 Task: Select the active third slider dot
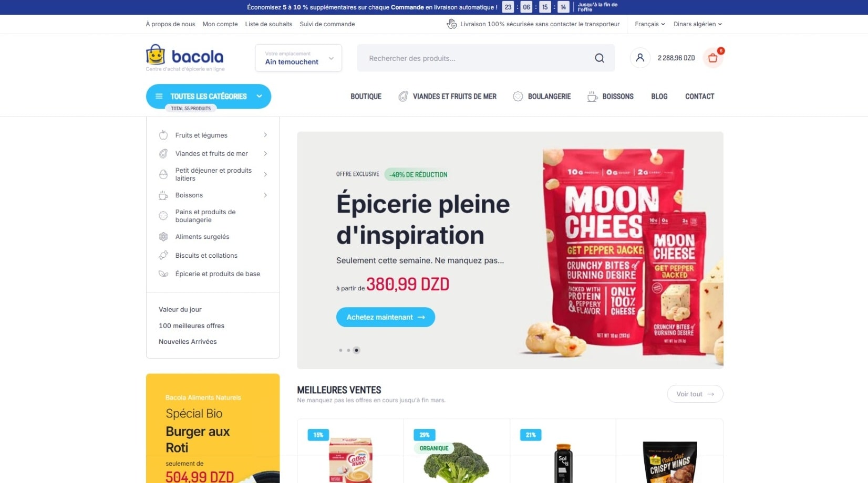click(356, 350)
